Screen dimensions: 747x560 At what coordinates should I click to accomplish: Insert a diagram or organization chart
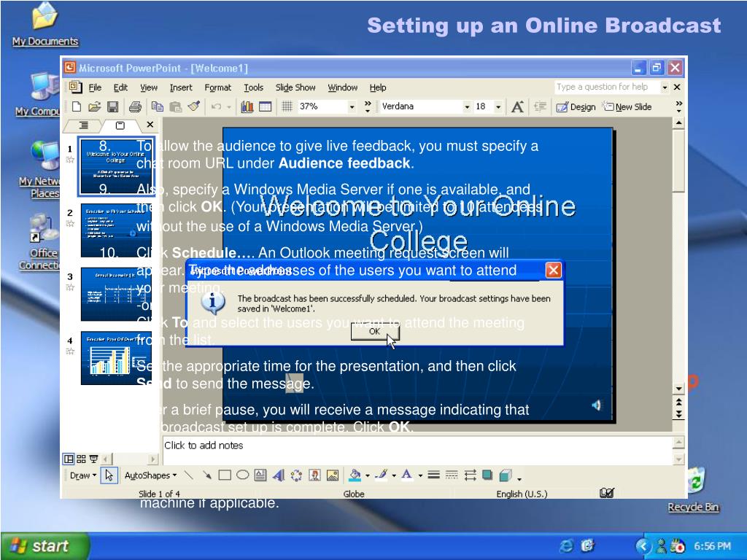coord(296,475)
